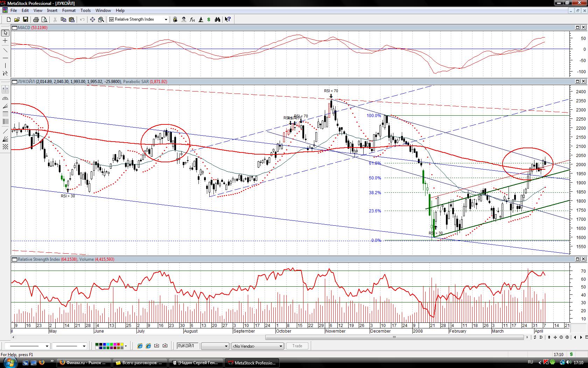Click the ЛУКОЙЛ ticker symbol field
The height and width of the screenshot is (368, 588).
(x=188, y=346)
